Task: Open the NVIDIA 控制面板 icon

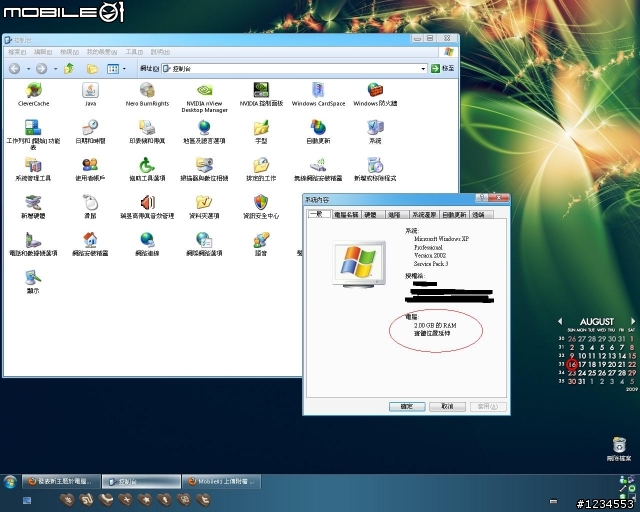Action: [261, 94]
